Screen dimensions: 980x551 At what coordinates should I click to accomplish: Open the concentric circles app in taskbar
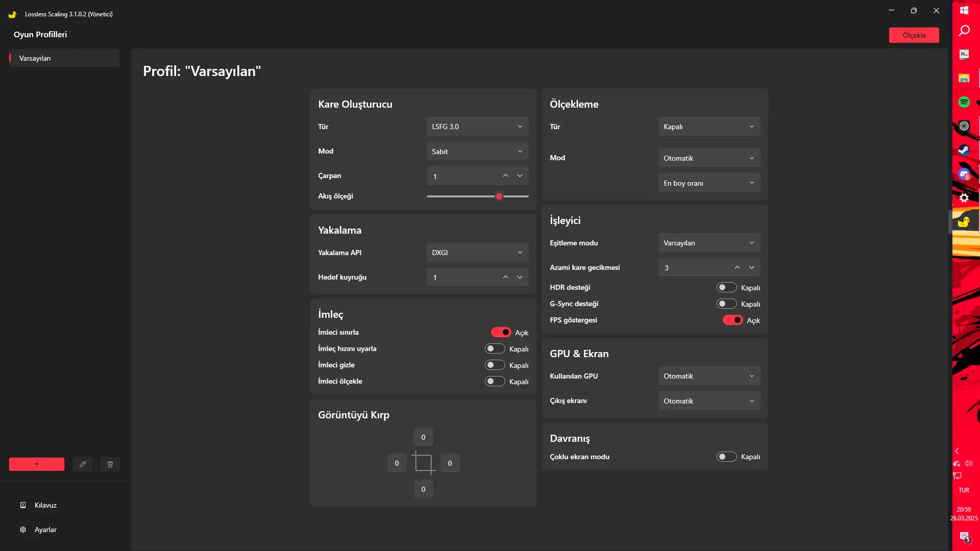click(x=964, y=126)
